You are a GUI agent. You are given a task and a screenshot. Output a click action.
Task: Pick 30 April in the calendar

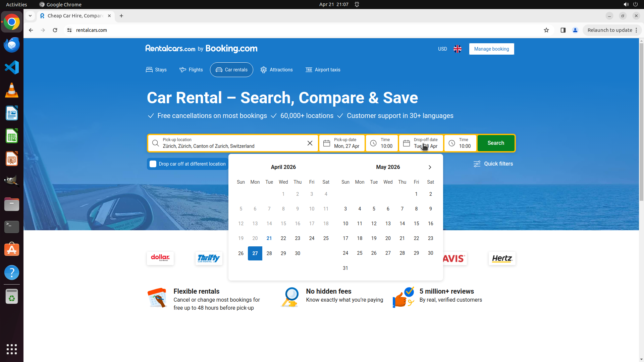297,253
